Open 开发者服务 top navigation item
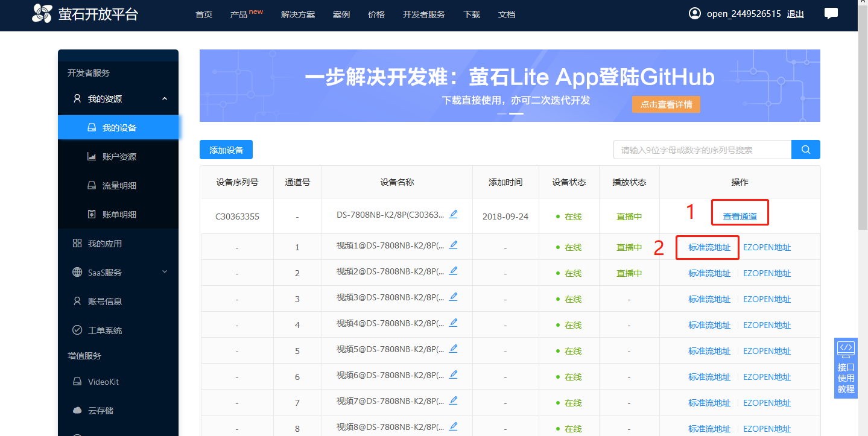 pos(423,14)
